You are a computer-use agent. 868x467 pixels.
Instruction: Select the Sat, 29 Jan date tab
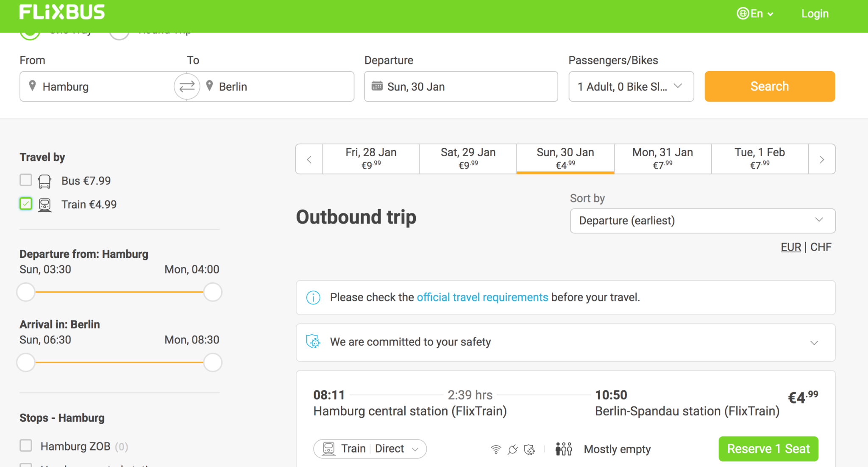[x=468, y=159]
